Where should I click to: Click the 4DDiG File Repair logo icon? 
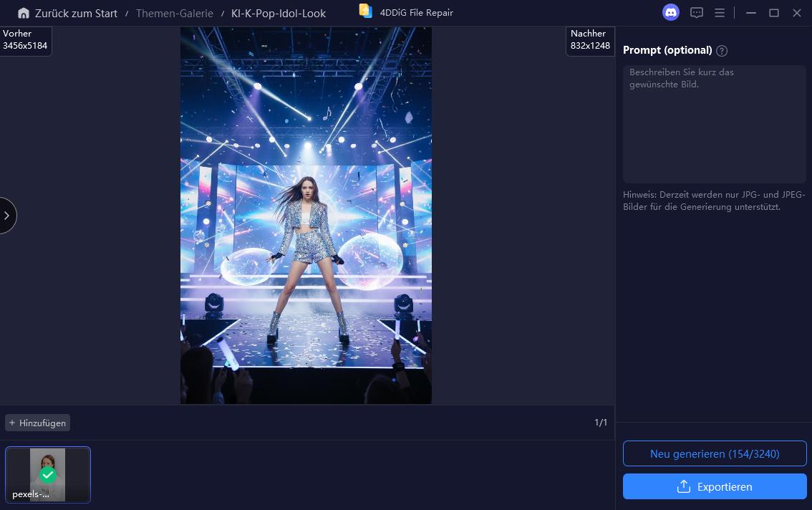[x=366, y=11]
